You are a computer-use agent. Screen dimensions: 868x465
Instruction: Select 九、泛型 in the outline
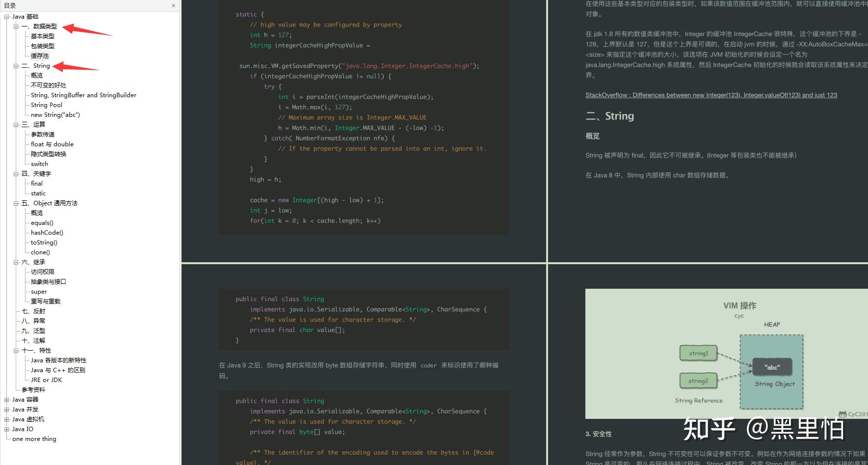(33, 331)
